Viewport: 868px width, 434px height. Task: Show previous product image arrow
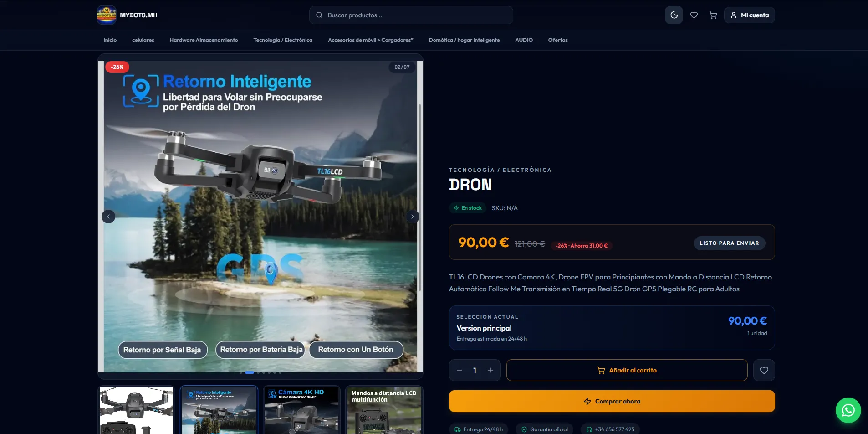click(x=108, y=217)
